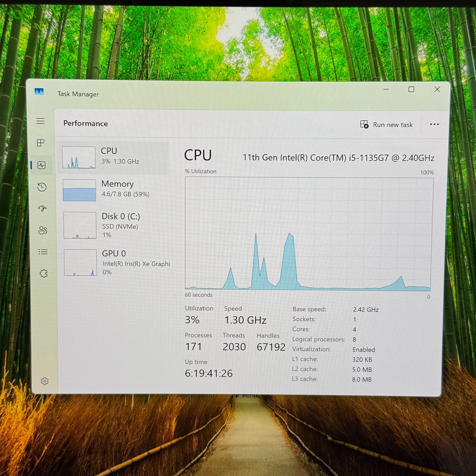Open the hamburger navigation menu
Screen dimensions: 476x476
click(40, 121)
